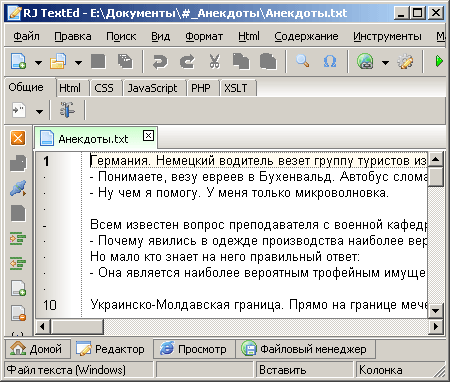Click the horizontal scrollbar thumb
Viewport: 450px width, 382px height.
(77, 327)
